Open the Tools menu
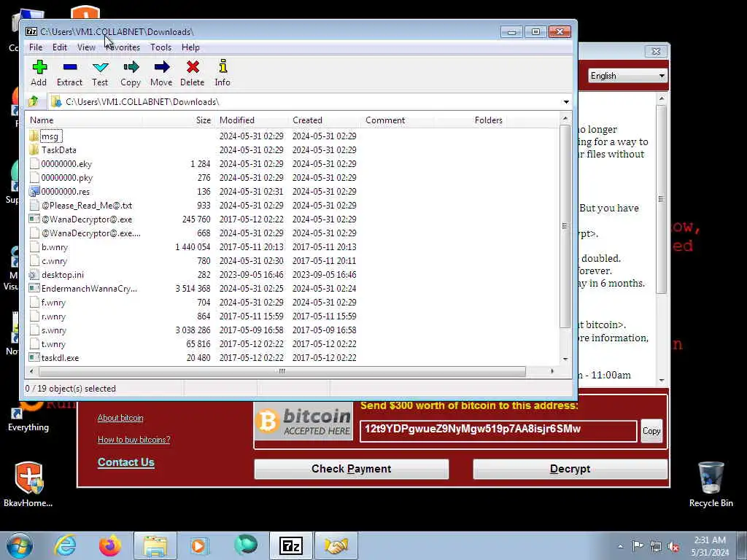The width and height of the screenshot is (747, 560). pyautogui.click(x=160, y=47)
